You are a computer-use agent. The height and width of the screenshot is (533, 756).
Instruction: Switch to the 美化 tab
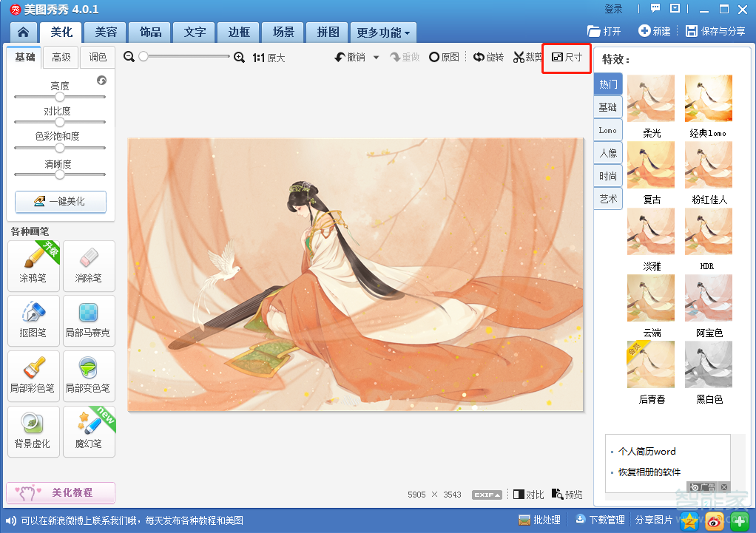tap(61, 33)
